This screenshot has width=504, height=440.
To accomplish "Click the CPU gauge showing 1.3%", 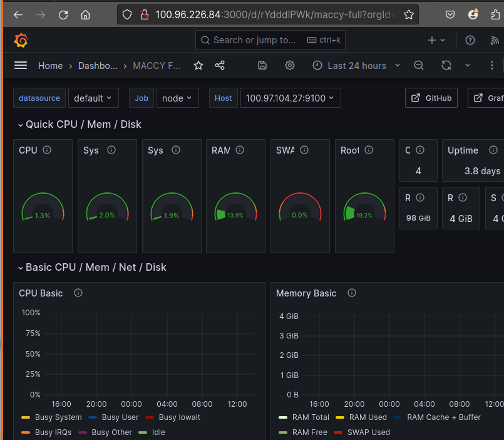I will pos(43,207).
